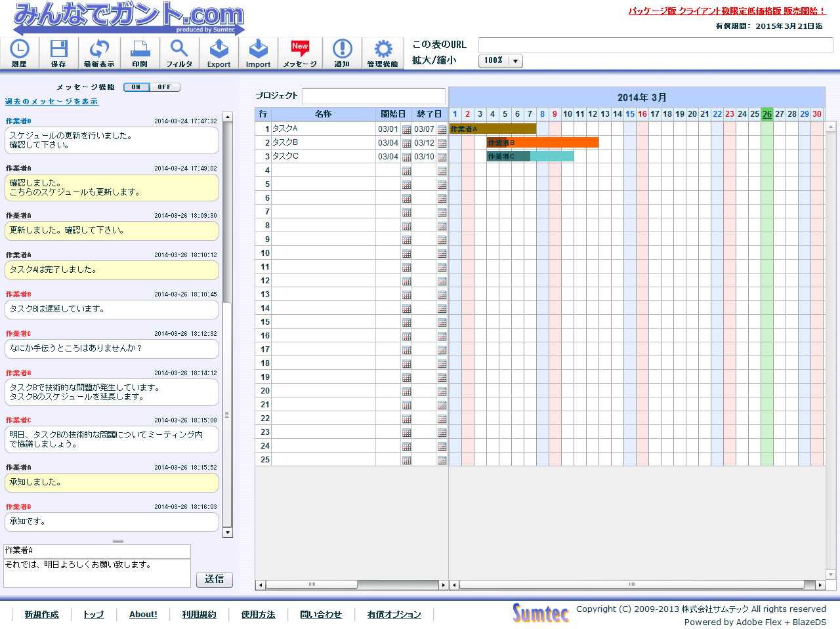The image size is (840, 629).
Task: Click the 送信 send button
Action: [x=214, y=579]
